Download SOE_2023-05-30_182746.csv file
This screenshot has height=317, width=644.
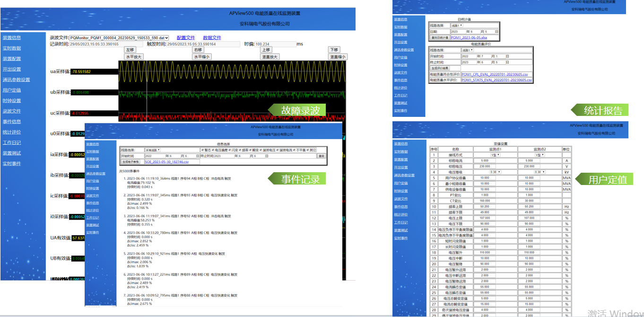[x=166, y=162]
